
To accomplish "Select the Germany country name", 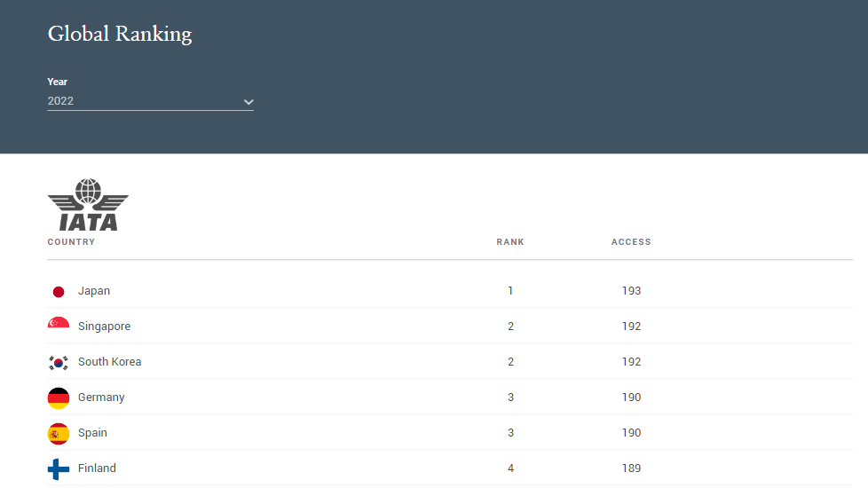I will pos(101,397).
